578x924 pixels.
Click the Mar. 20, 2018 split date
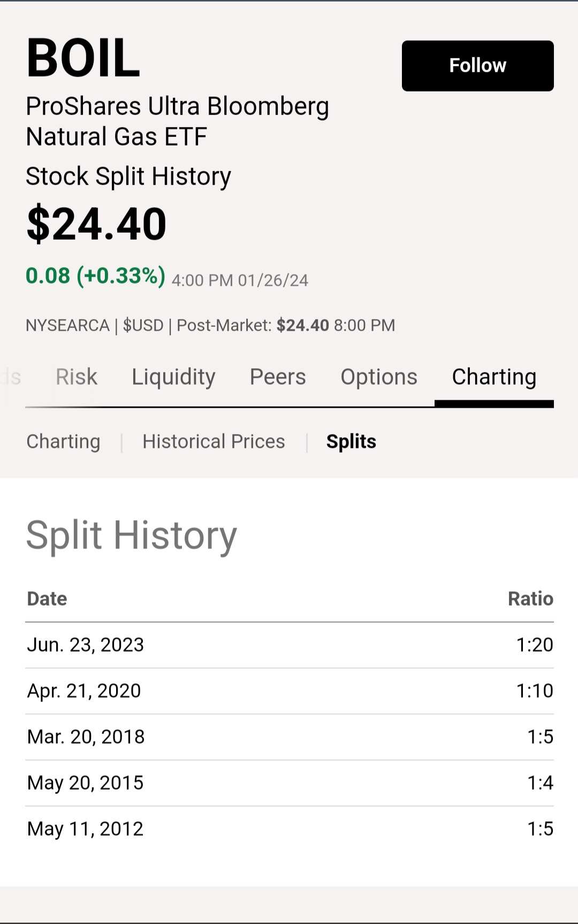(86, 737)
